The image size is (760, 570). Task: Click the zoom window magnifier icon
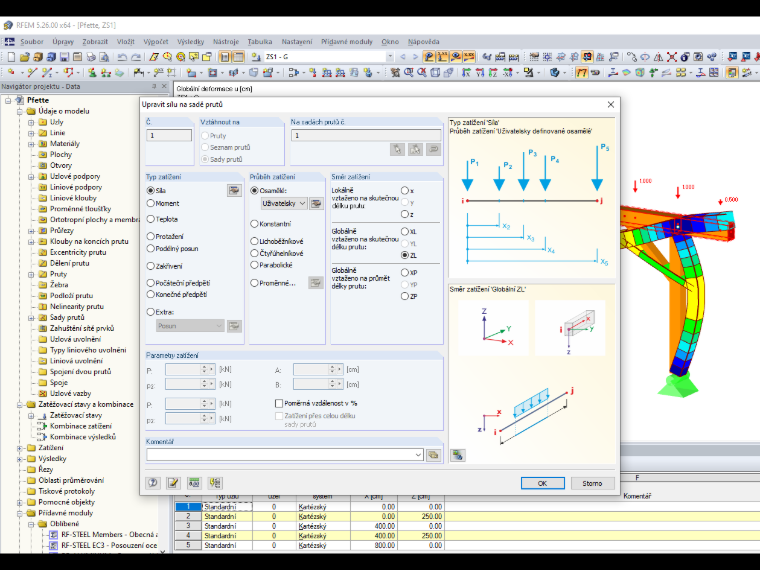click(x=409, y=73)
